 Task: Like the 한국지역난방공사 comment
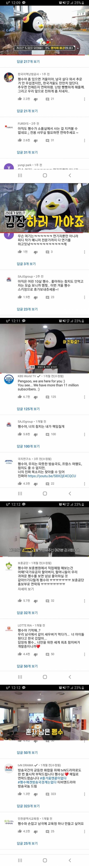(x=20, y=99)
